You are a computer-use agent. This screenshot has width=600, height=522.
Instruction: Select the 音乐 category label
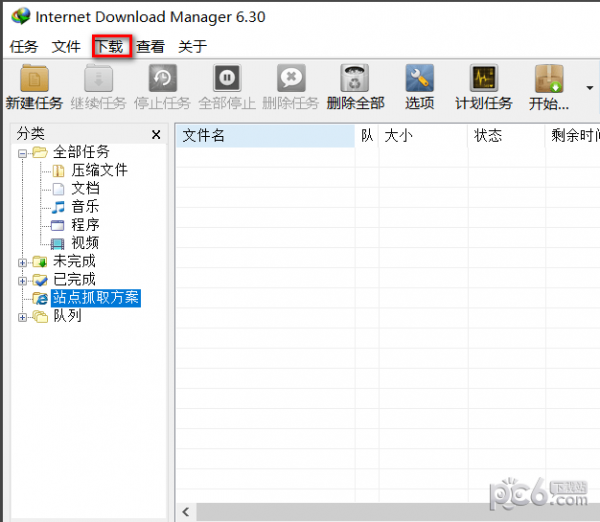[x=85, y=207]
